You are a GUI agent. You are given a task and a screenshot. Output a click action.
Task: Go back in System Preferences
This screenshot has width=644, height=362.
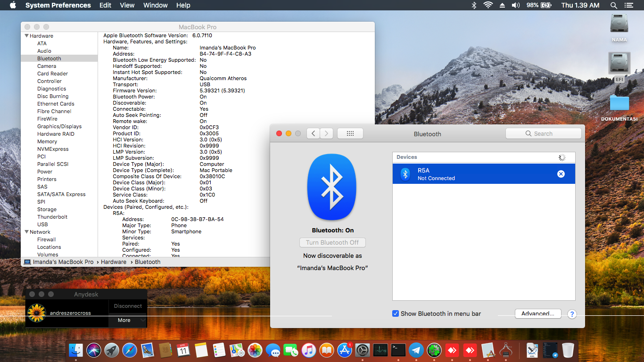[x=313, y=133]
